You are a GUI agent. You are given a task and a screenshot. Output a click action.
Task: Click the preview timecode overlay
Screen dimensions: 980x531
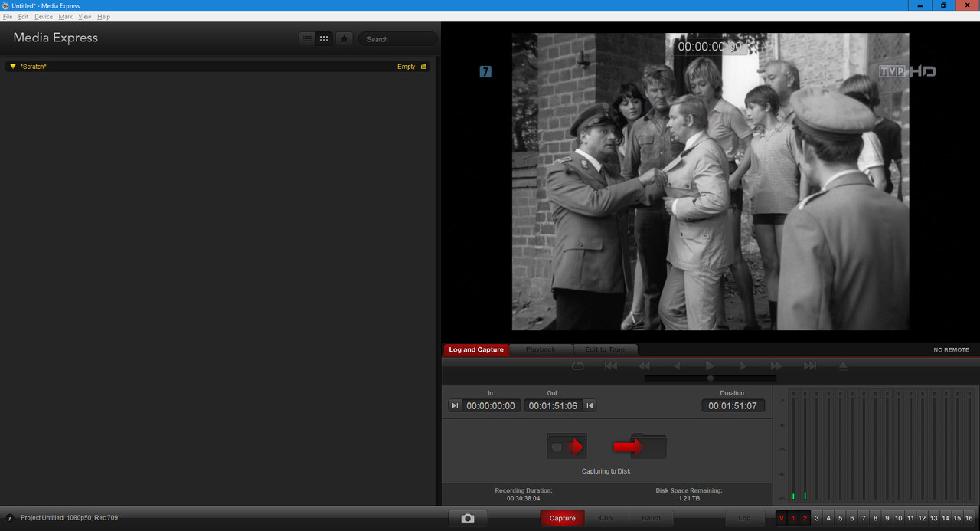pos(710,47)
